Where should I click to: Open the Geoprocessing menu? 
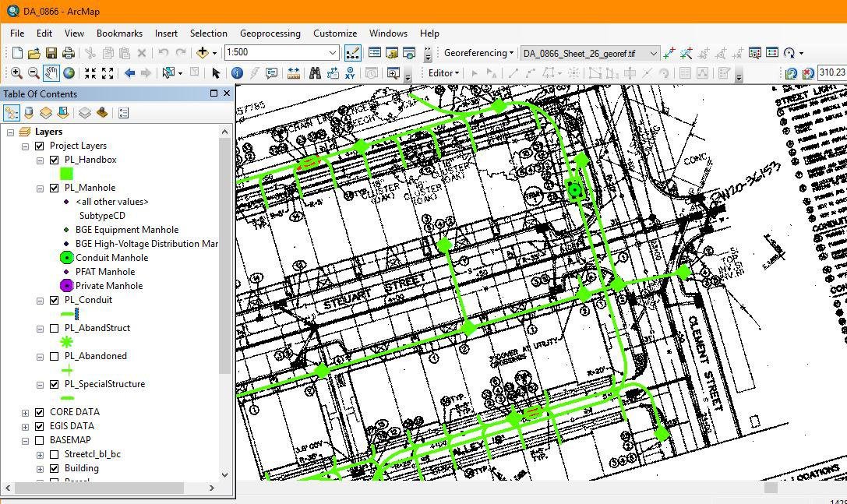(x=270, y=33)
